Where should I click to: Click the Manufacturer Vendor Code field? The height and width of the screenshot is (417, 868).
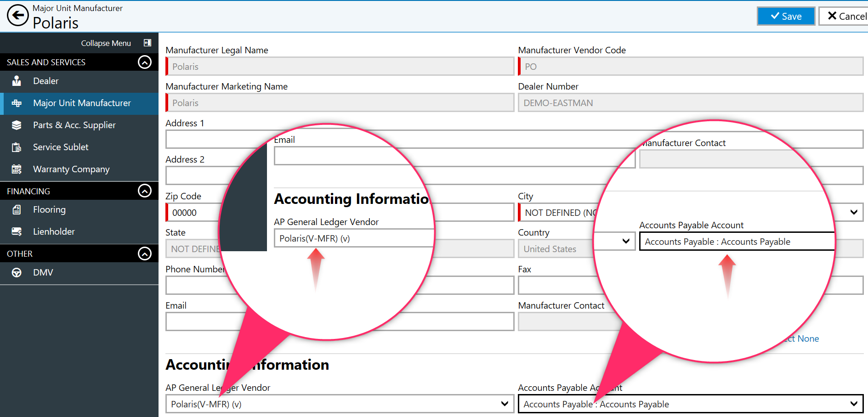point(691,66)
